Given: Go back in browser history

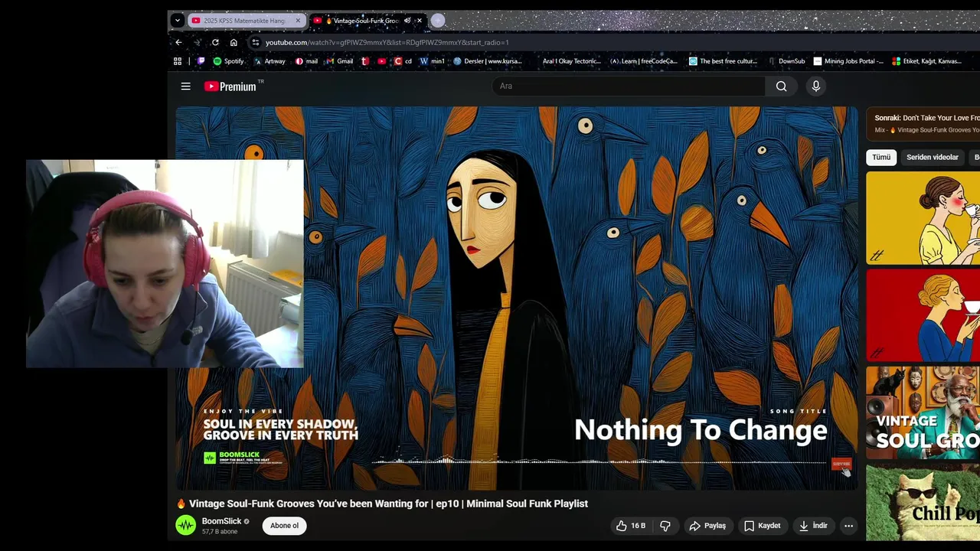Looking at the screenshot, I should click(x=178, y=42).
